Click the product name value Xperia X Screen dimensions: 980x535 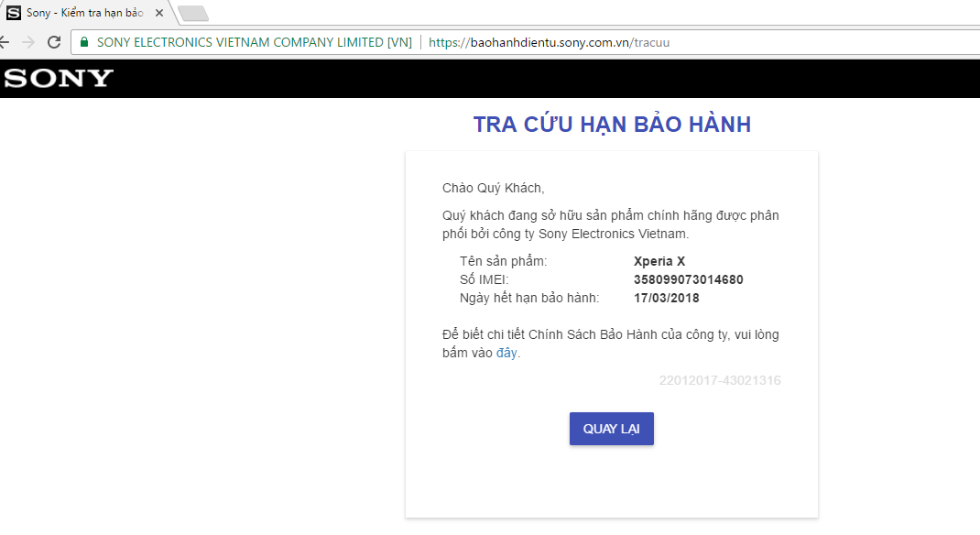pyautogui.click(x=659, y=261)
